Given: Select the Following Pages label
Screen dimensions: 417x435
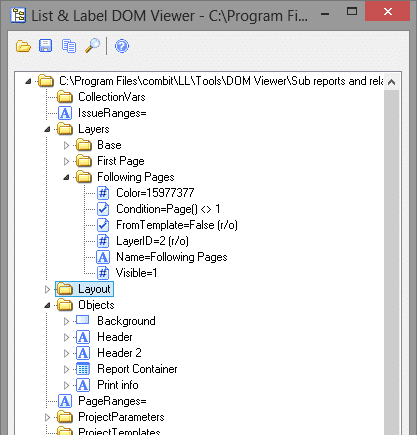Looking at the screenshot, I should tap(136, 177).
